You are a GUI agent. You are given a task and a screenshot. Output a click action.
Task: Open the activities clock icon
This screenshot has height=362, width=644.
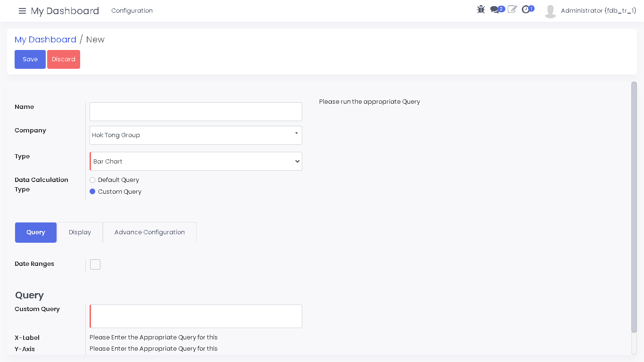[526, 9]
